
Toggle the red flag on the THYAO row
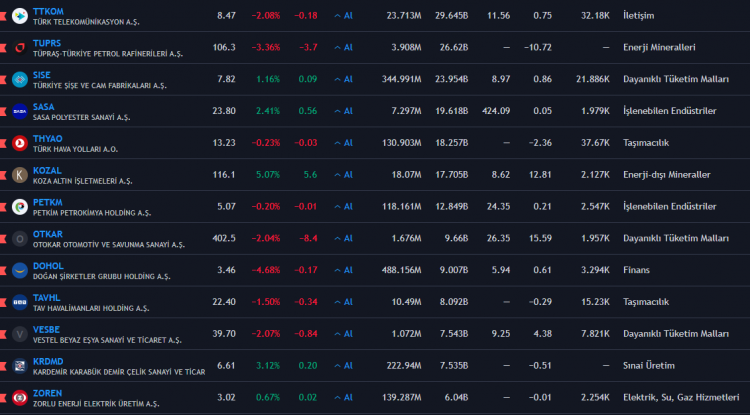click(3, 143)
